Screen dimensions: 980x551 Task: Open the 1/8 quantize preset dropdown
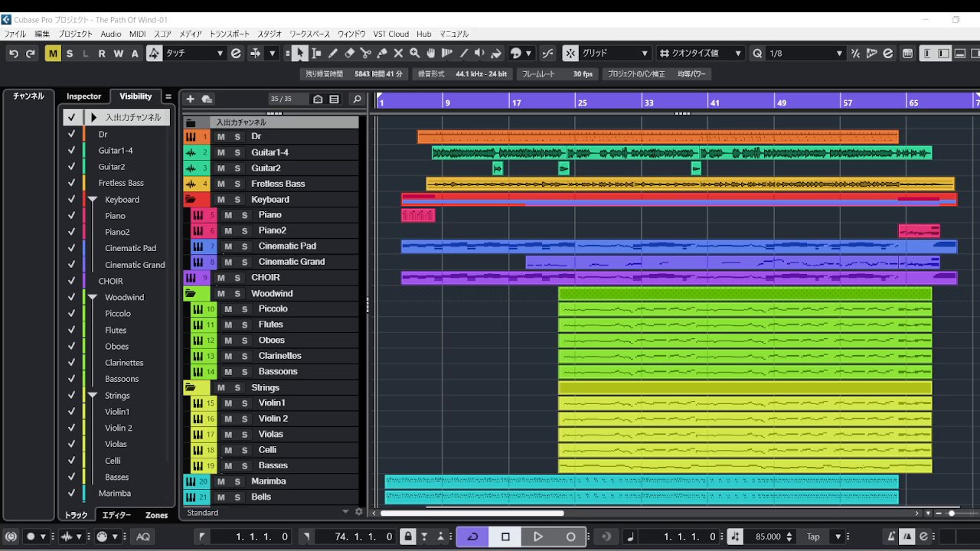[805, 54]
